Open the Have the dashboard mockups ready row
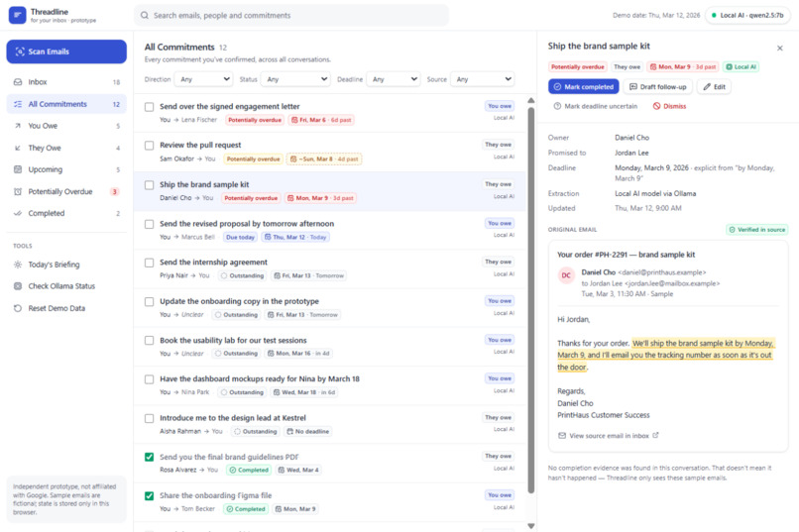The width and height of the screenshot is (799, 532). pyautogui.click(x=330, y=386)
